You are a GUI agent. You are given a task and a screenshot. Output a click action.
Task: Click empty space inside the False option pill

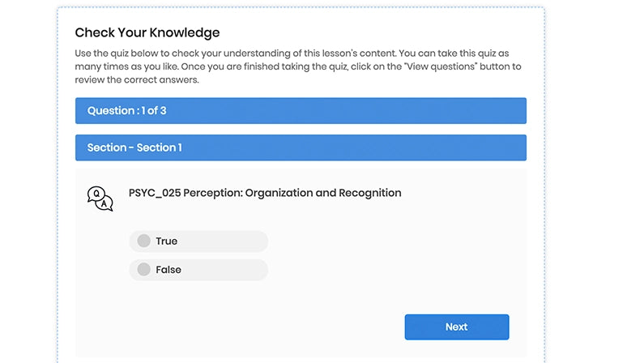(x=227, y=269)
